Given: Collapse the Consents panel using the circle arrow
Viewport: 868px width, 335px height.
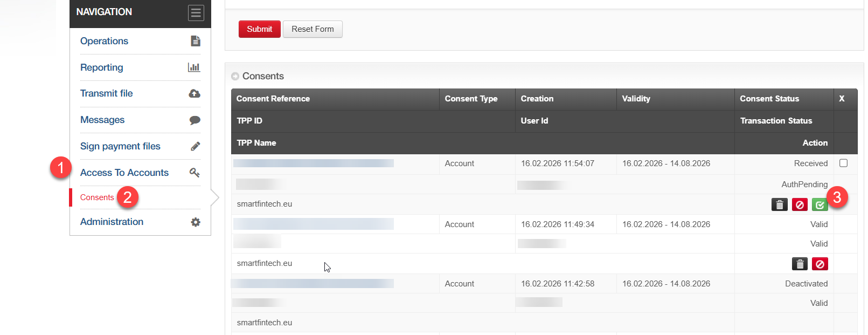Looking at the screenshot, I should click(x=235, y=77).
